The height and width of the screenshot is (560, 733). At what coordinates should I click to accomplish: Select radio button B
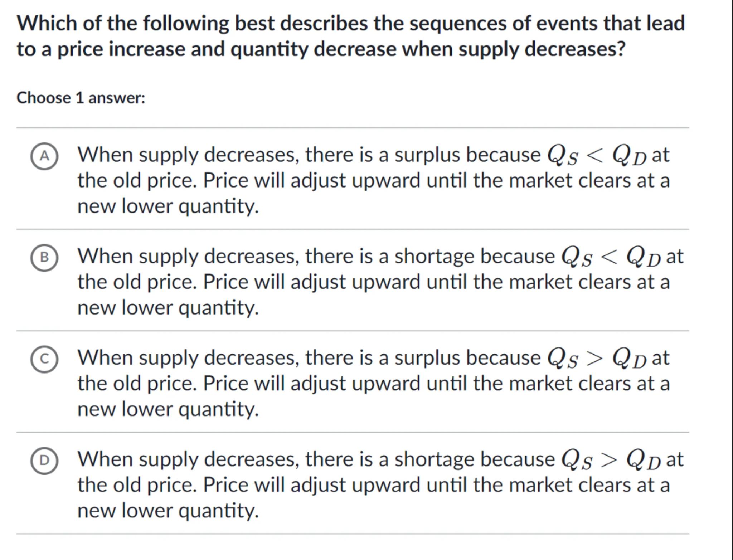[44, 257]
